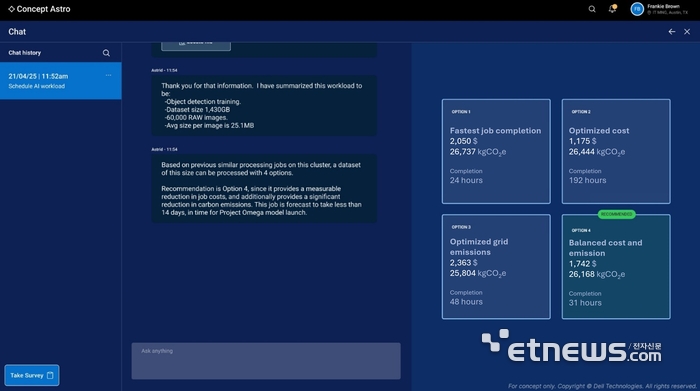This screenshot has width=700, height=391.
Task: Select Option 4 Balanced cost and emission card
Action: [x=616, y=266]
